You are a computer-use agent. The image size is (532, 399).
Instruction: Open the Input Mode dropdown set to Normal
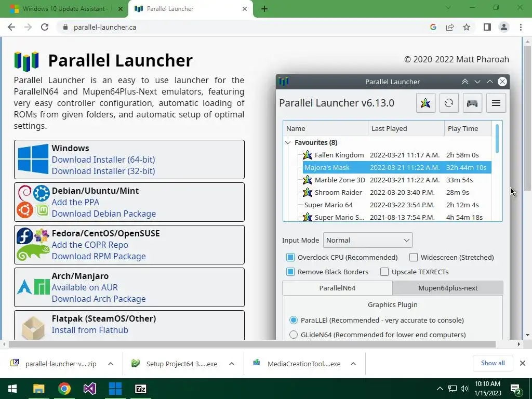tap(368, 240)
